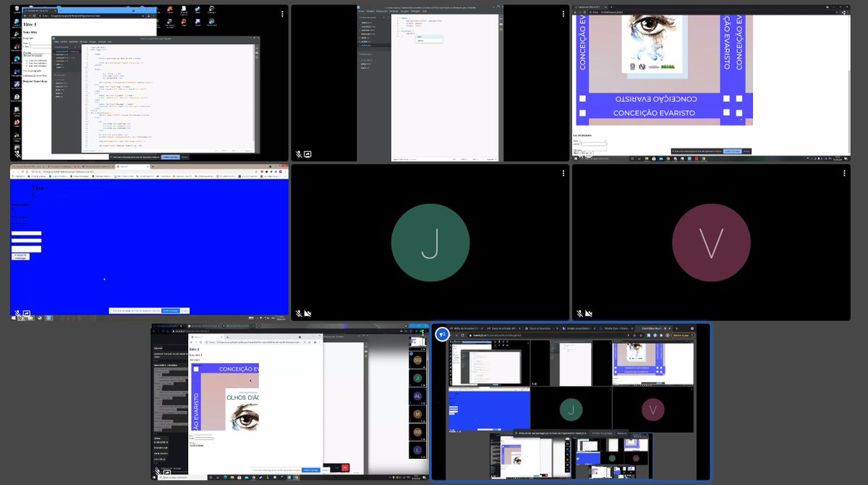The image size is (868, 485).
Task: Click muted microphone icon on V's tile
Action: tap(579, 314)
